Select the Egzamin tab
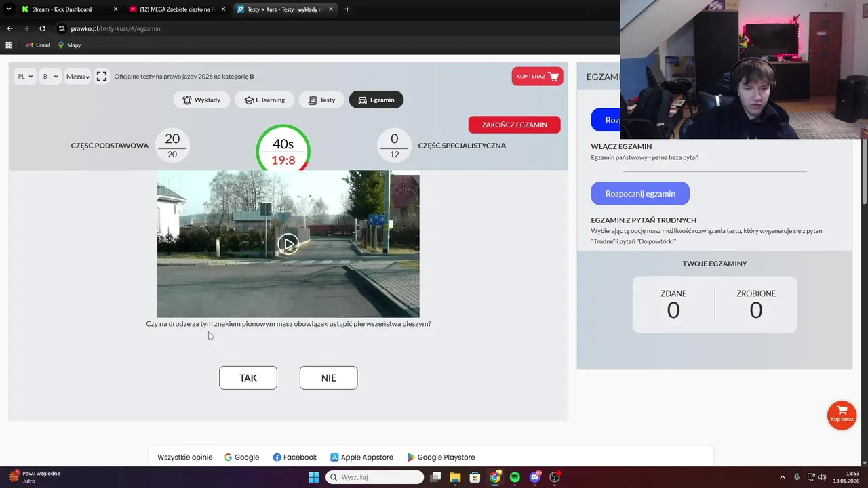 pos(376,100)
